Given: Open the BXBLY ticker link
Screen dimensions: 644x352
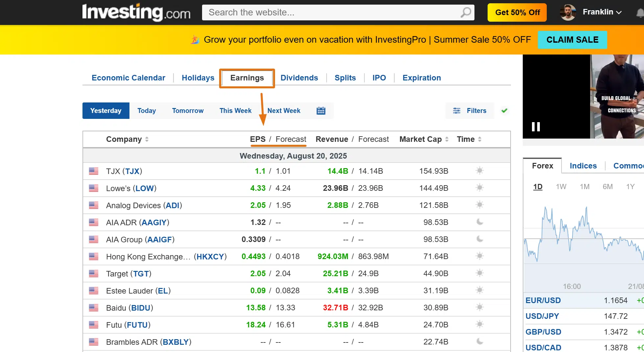Looking at the screenshot, I should tap(176, 342).
